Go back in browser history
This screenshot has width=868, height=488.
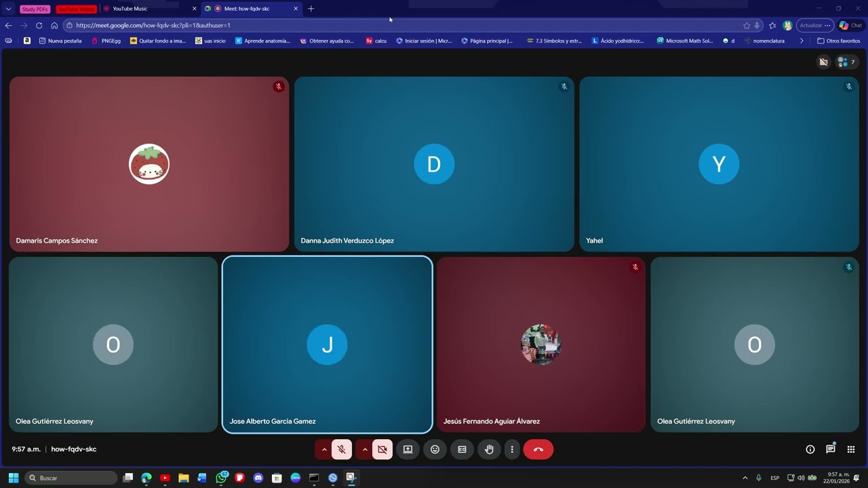point(8,25)
